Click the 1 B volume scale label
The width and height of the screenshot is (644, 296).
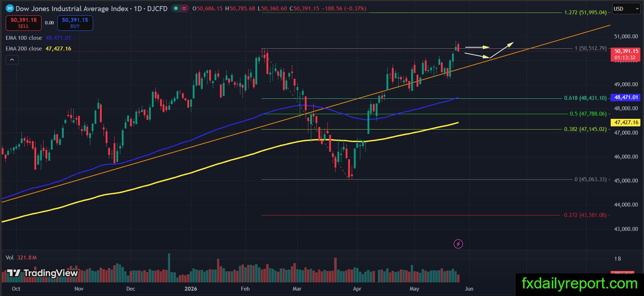pyautogui.click(x=617, y=259)
